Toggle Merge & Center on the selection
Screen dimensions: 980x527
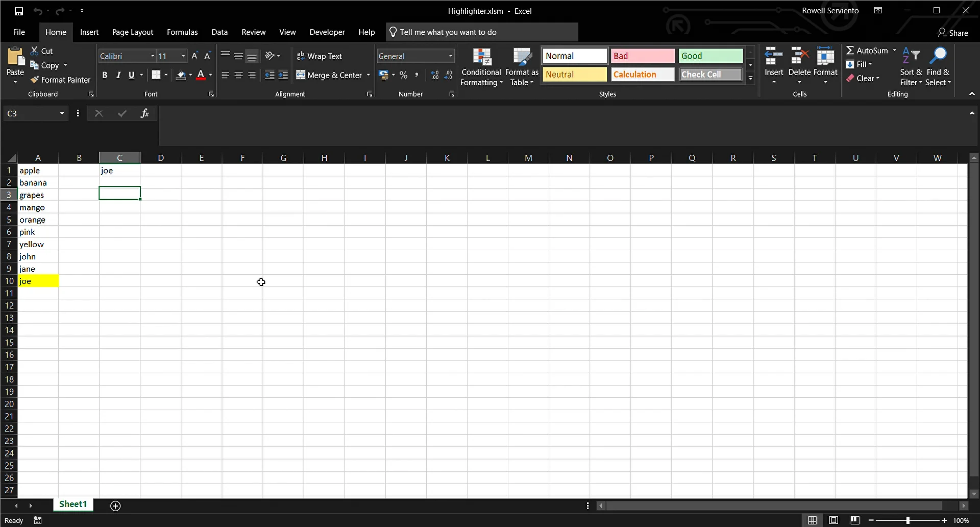pyautogui.click(x=329, y=75)
